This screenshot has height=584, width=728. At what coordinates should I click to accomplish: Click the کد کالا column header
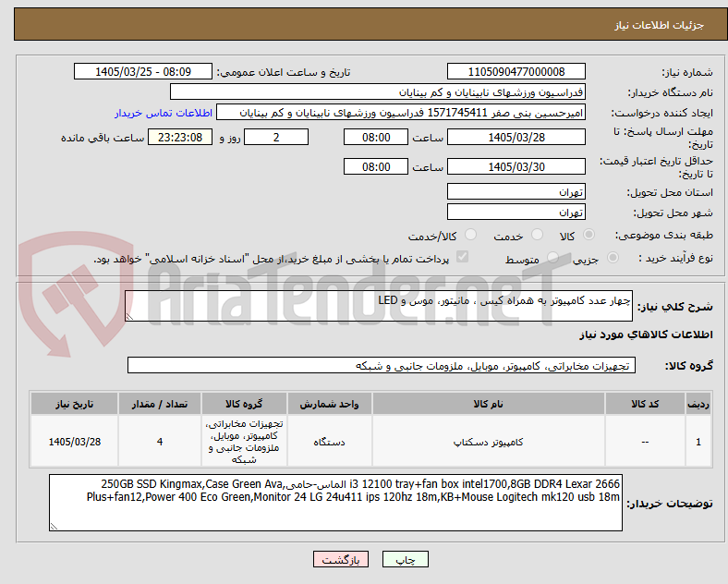645,404
